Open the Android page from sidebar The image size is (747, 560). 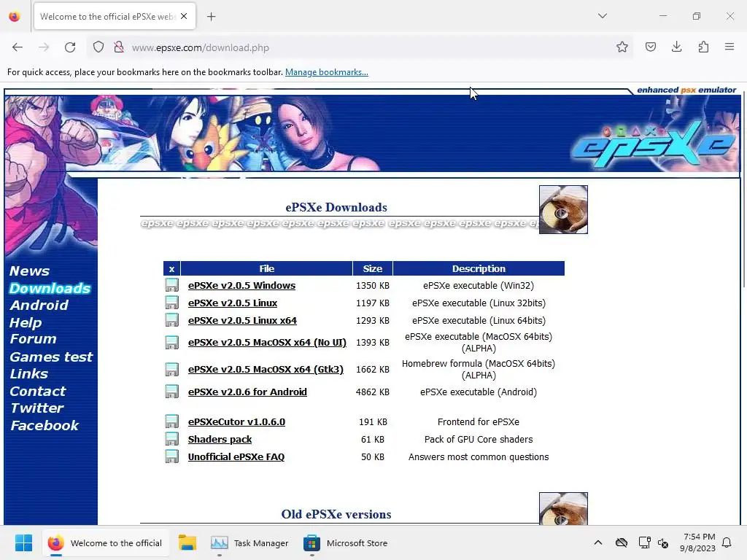[39, 306]
